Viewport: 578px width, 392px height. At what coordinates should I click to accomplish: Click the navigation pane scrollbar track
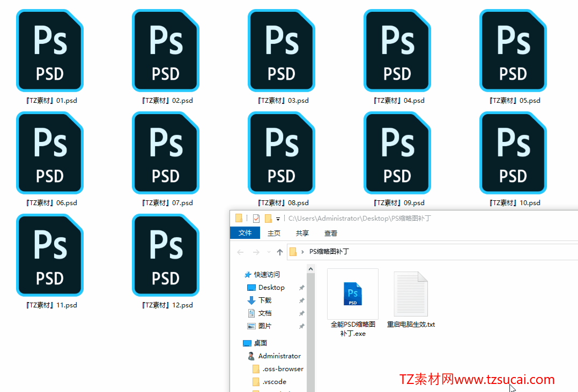(311, 331)
